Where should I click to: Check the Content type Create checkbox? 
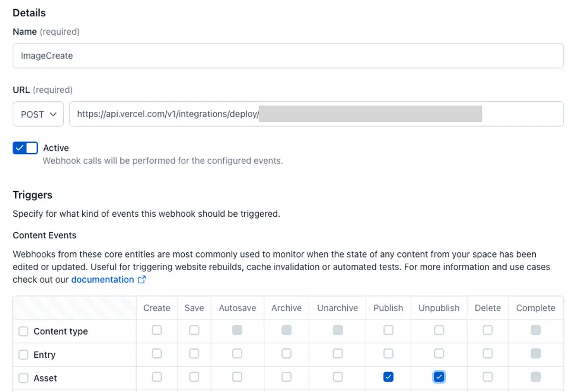[x=157, y=330]
